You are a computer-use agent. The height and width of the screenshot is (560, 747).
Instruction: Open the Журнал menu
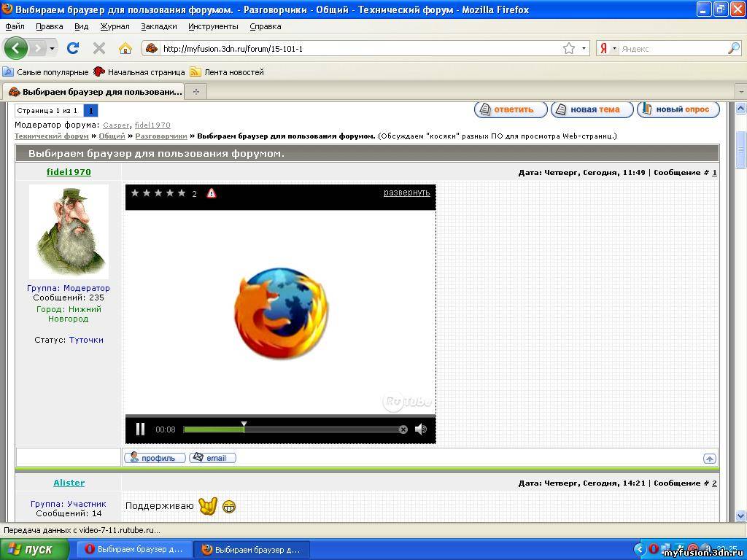(115, 27)
